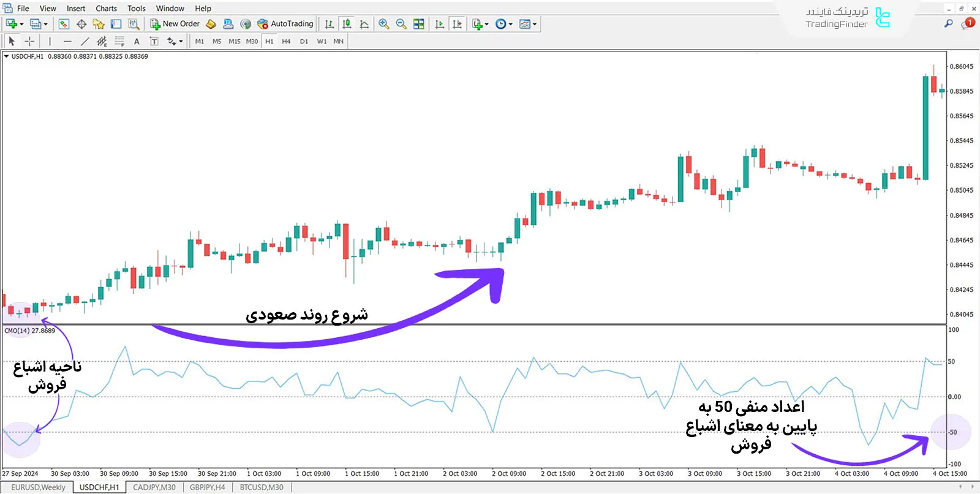This screenshot has height=494, width=980.
Task: Select the Crosshair tool
Action: 29,42
